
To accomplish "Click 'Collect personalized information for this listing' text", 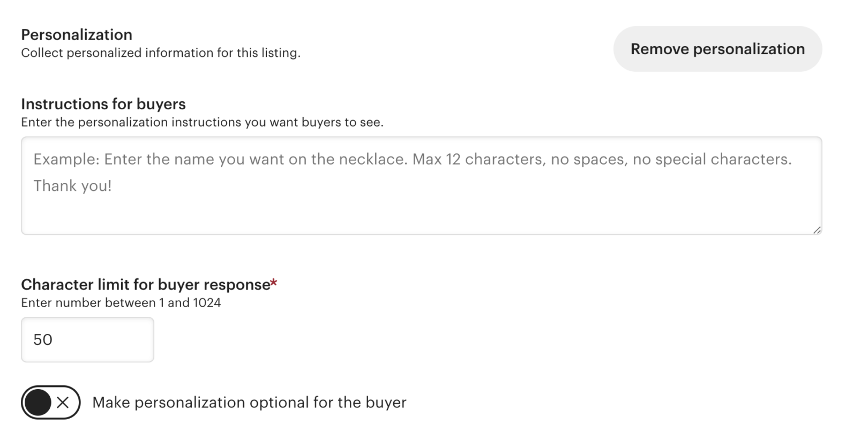I will (x=161, y=53).
